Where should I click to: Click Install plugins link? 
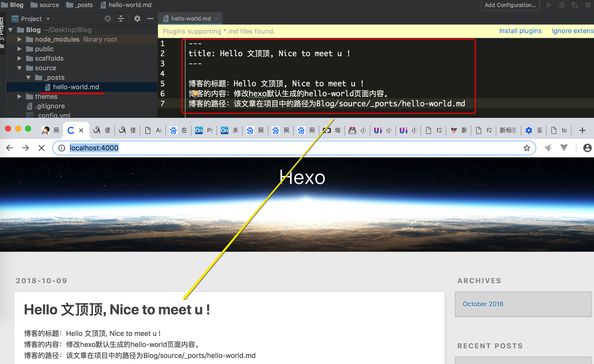520,31
